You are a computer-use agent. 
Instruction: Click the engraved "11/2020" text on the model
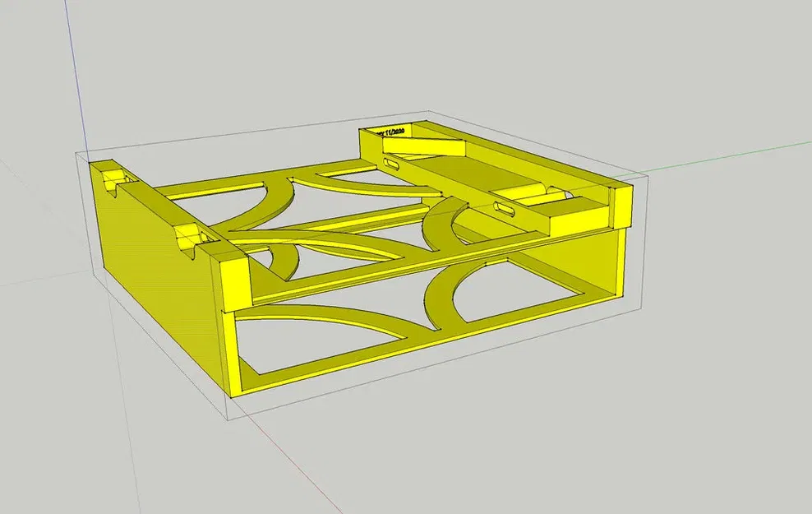point(394,132)
